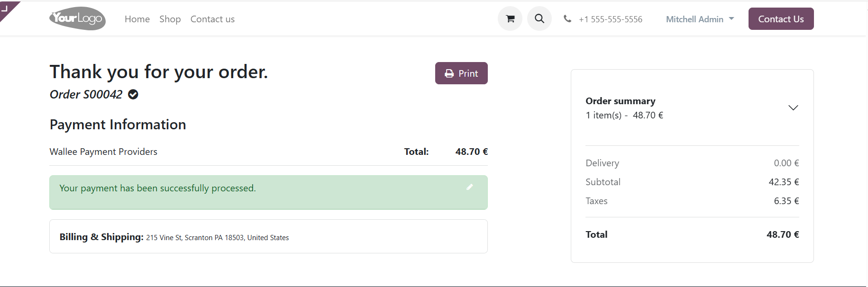The width and height of the screenshot is (868, 287).
Task: Expand the Order summary chevron
Action: click(x=793, y=108)
